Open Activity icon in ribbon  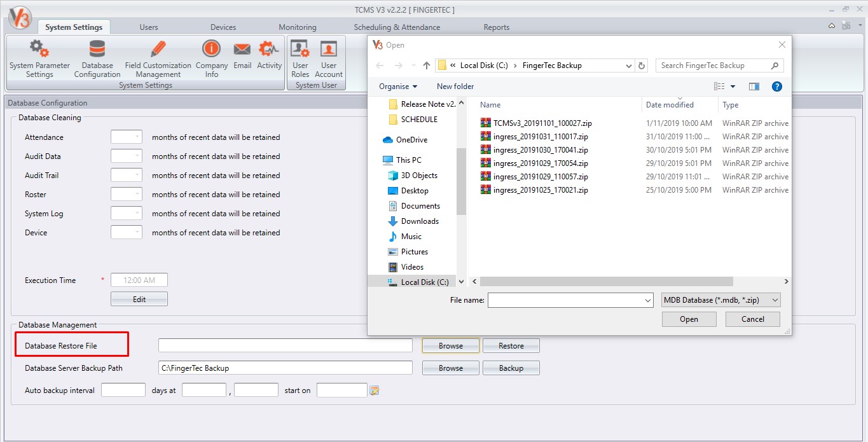269,55
